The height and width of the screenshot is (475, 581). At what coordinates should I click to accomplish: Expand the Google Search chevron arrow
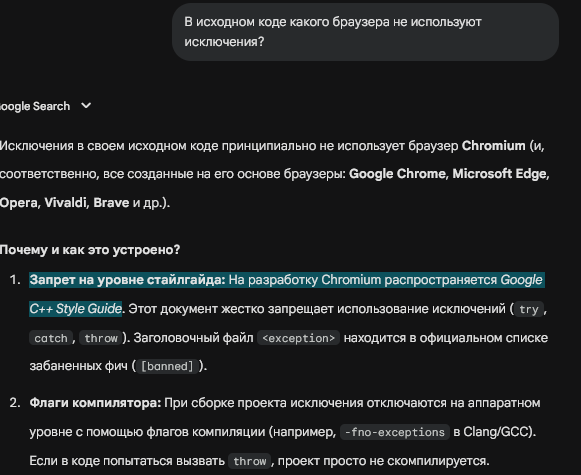pos(86,106)
